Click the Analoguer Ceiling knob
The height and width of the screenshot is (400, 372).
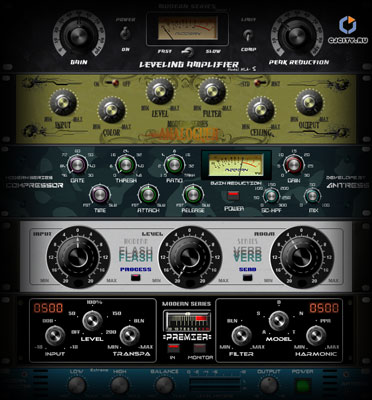260,110
